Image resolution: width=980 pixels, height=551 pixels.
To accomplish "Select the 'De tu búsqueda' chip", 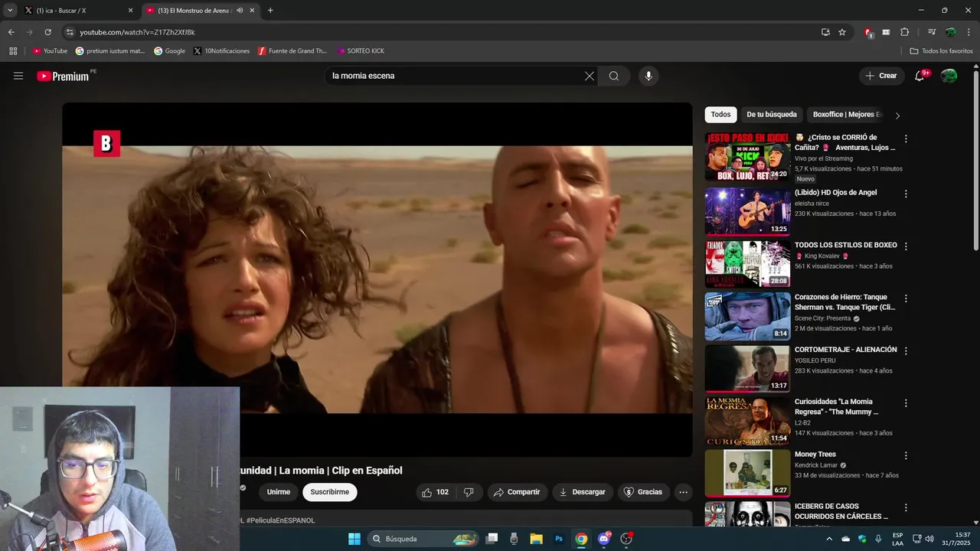I will (772, 115).
